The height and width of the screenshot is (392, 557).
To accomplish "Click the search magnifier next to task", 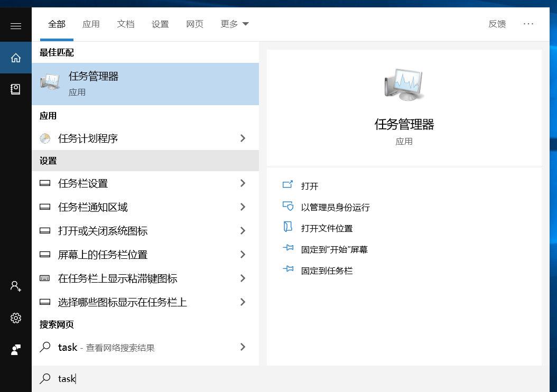I will [x=44, y=347].
